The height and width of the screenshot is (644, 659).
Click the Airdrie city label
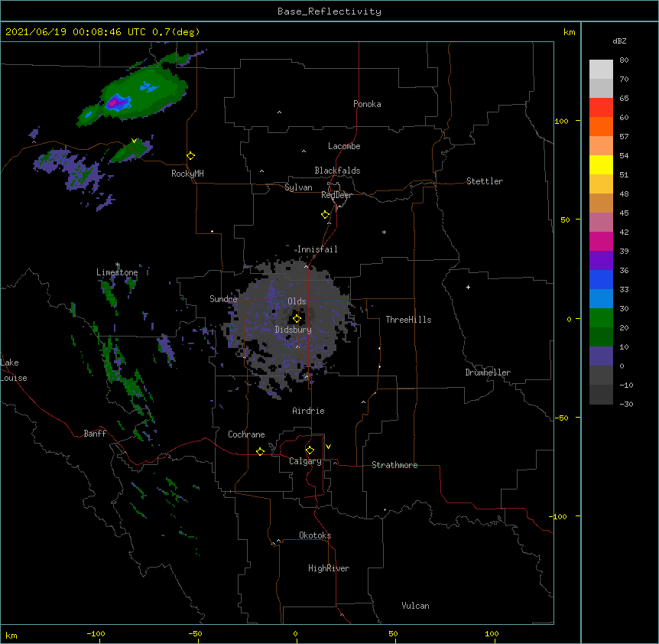(309, 411)
